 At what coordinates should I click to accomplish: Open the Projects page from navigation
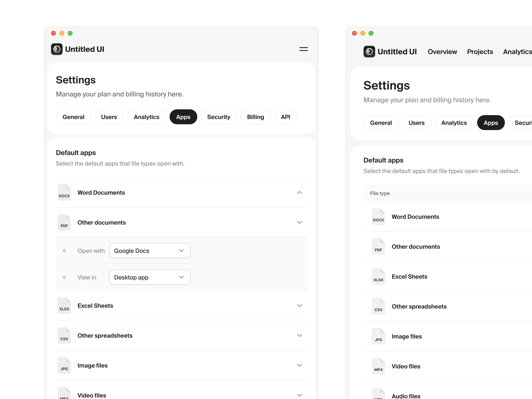480,52
